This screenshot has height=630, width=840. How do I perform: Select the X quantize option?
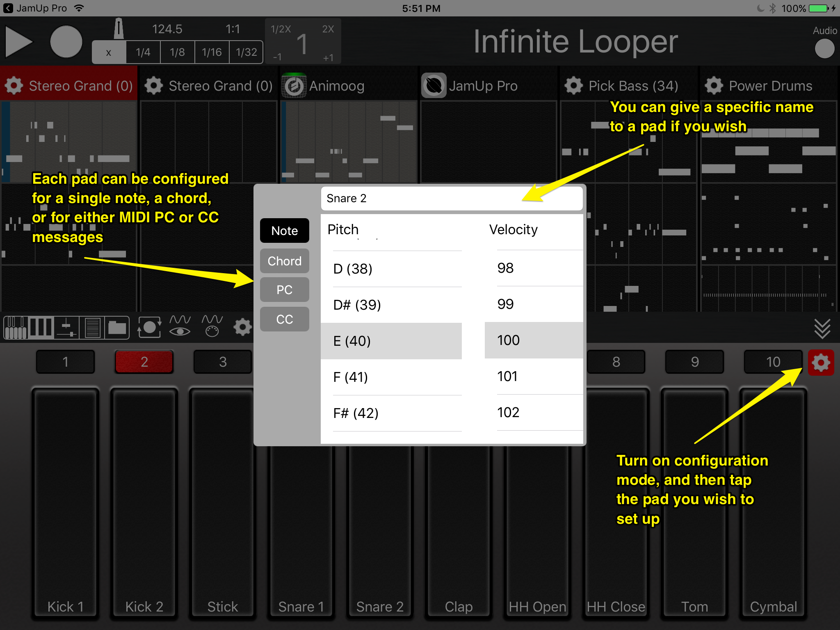coord(109,52)
